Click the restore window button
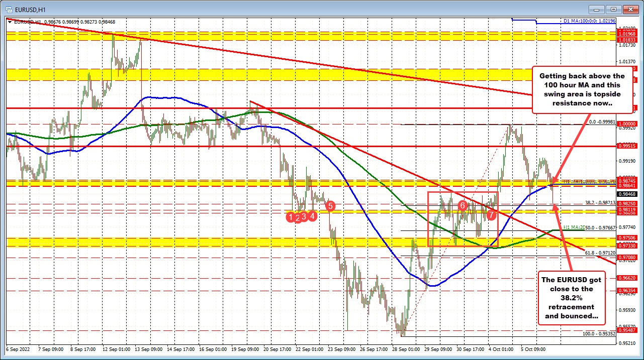 click(612, 9)
